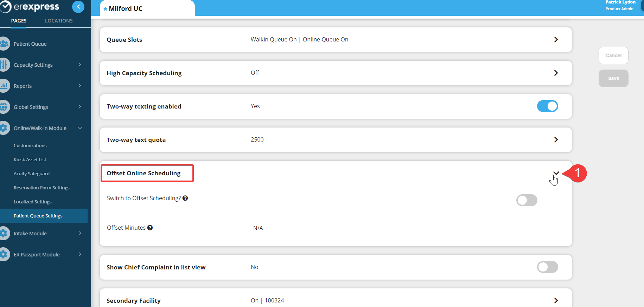Viewport: 644px width, 307px height.
Task: Open Reservation Form Settings in sidebar
Action: pyautogui.click(x=42, y=188)
